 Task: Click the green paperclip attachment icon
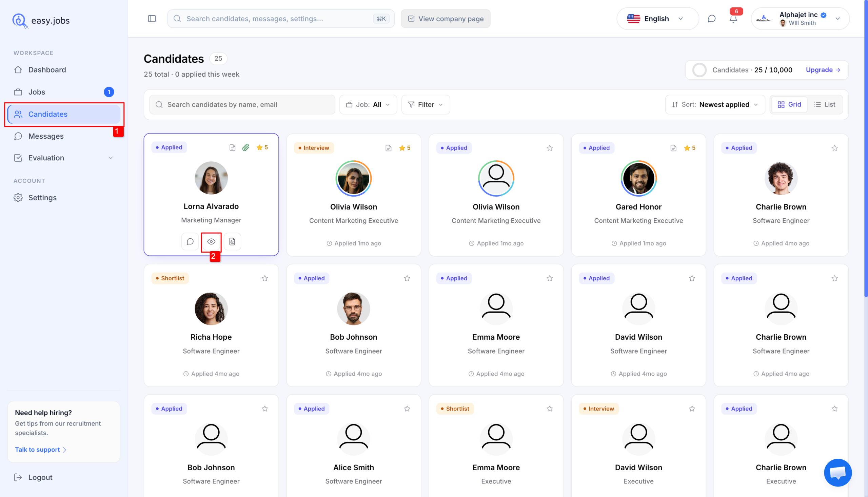click(x=246, y=147)
